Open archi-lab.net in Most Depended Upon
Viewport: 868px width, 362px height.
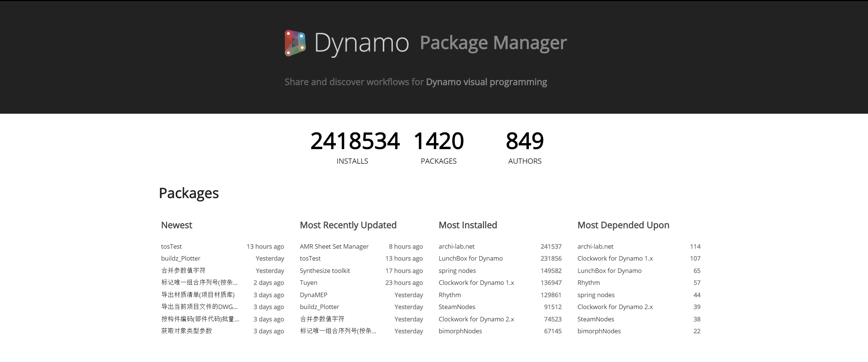(595, 246)
